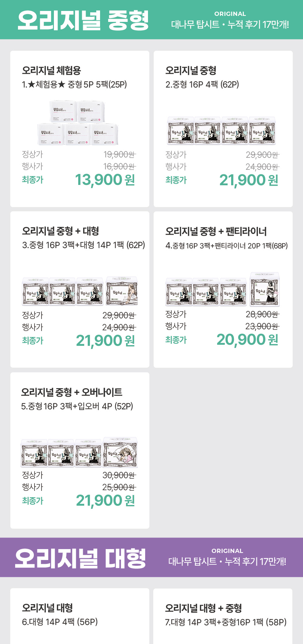Select the 중형 + 대형 set product image

tap(80, 291)
